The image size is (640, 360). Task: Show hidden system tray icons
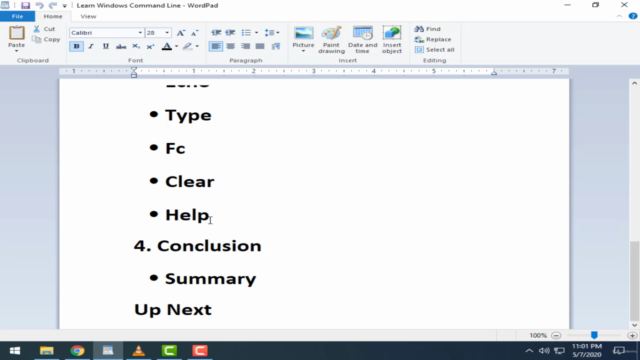(529, 351)
